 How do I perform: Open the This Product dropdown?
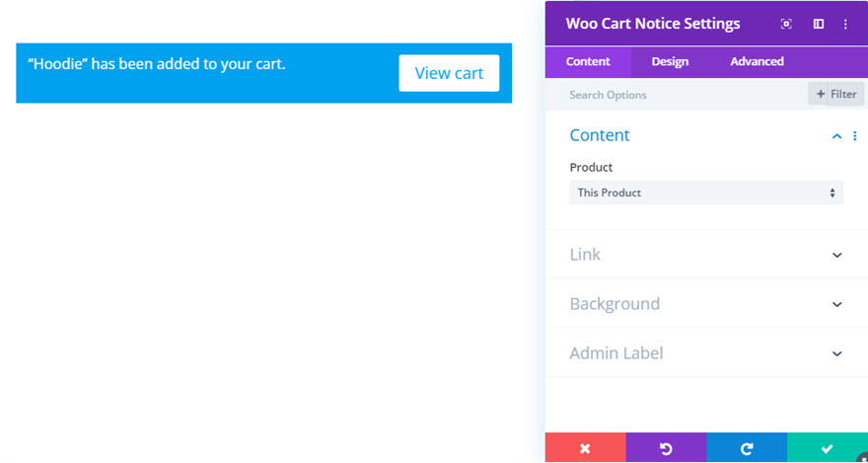coord(706,193)
